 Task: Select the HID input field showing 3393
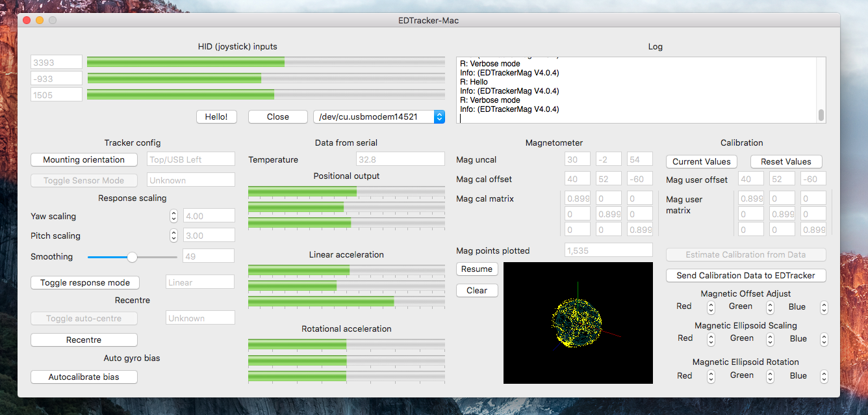tap(57, 62)
